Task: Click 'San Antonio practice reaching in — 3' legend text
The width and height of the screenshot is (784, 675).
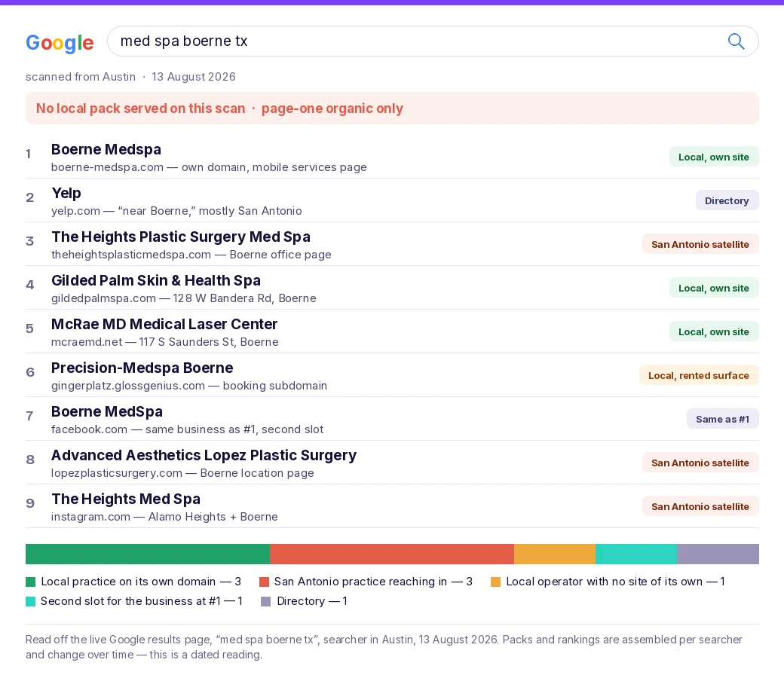Action: click(373, 582)
